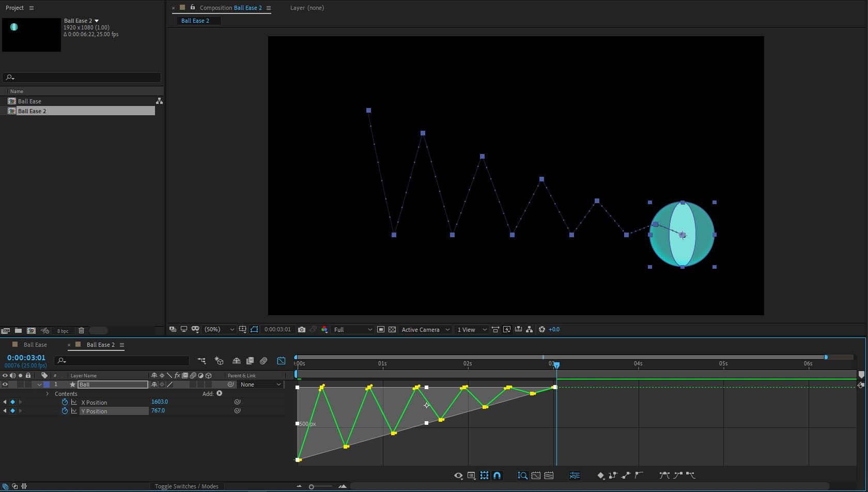Expand the Contents group of Ball layer

(48, 394)
